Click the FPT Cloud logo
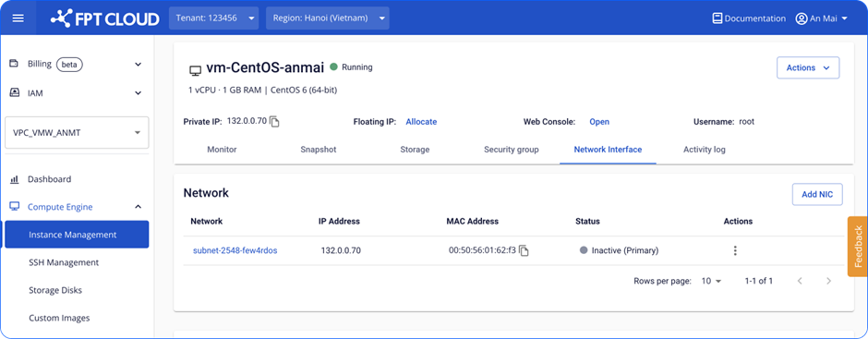 pyautogui.click(x=105, y=18)
